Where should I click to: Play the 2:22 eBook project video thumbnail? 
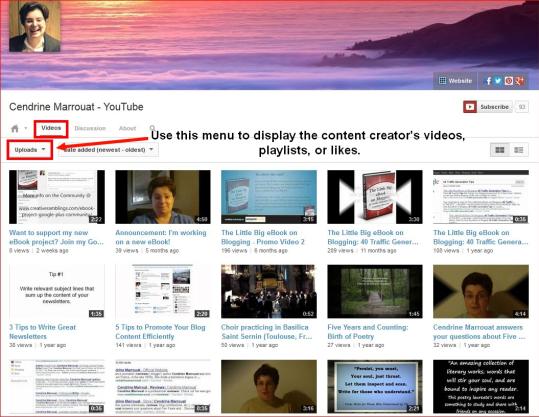point(57,197)
